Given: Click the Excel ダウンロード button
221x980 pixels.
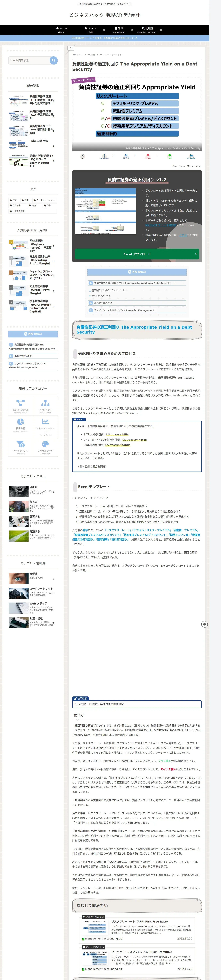Looking at the screenshot, I should [x=137, y=254].
